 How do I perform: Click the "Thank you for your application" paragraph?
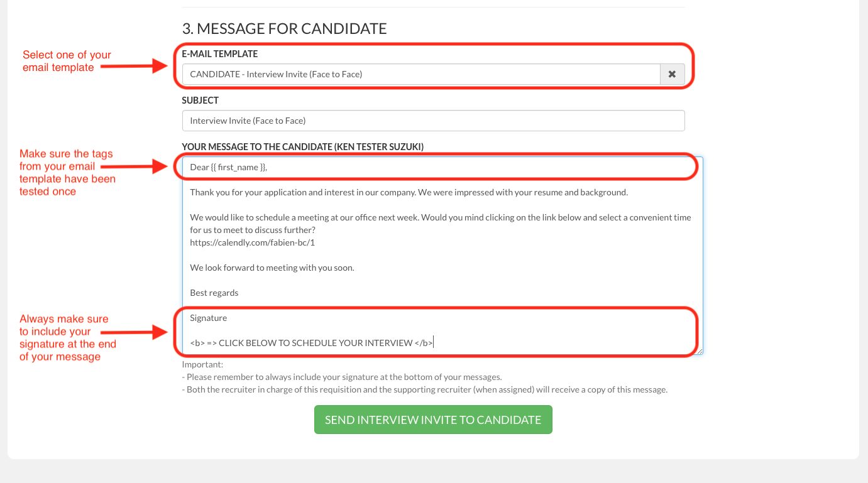(409, 192)
